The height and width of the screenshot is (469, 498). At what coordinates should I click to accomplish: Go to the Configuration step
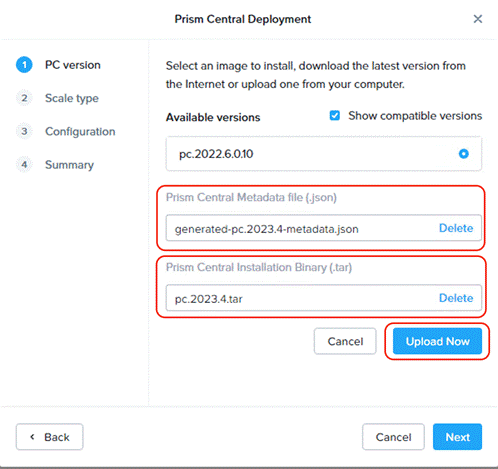pos(80,132)
